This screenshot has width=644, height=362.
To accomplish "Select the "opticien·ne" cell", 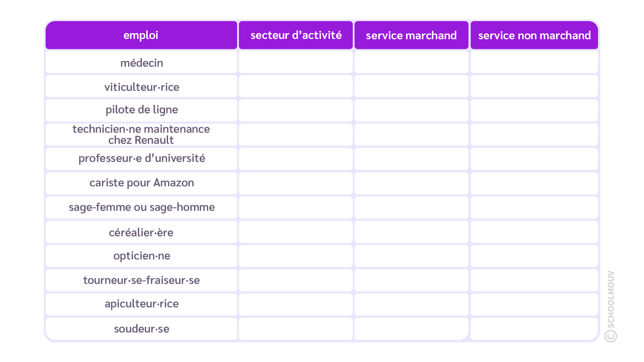I will tap(142, 256).
